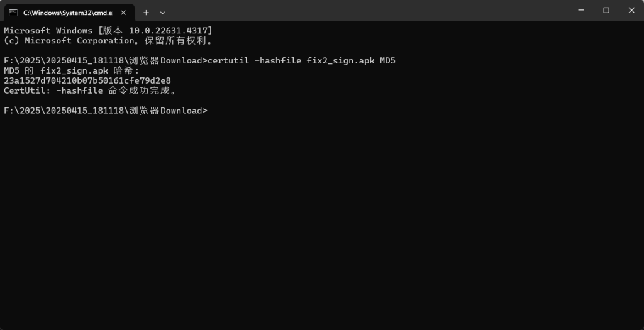Click the Microsoft Windows version line
The width and height of the screenshot is (644, 330).
click(108, 30)
